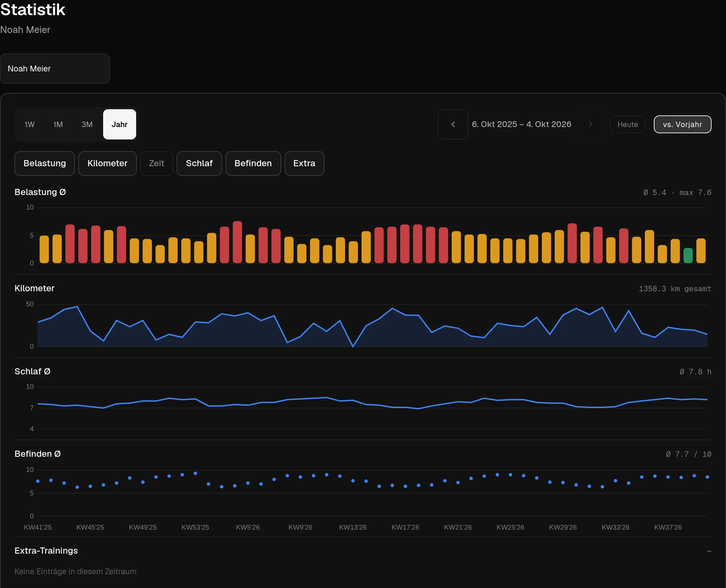Image resolution: width=726 pixels, height=588 pixels.
Task: Click the date range 6. Okt 2025 – 4. Okt 2026
Action: (x=521, y=124)
